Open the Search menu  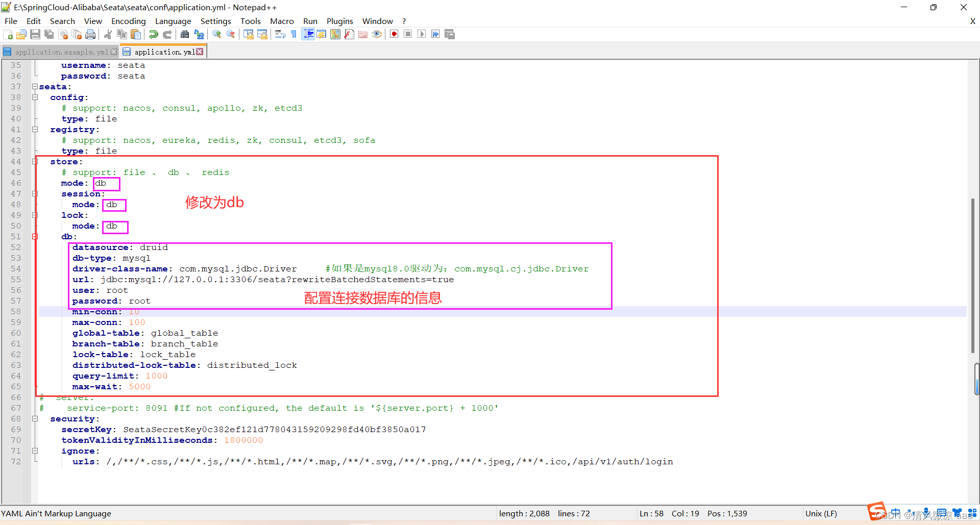tap(62, 21)
